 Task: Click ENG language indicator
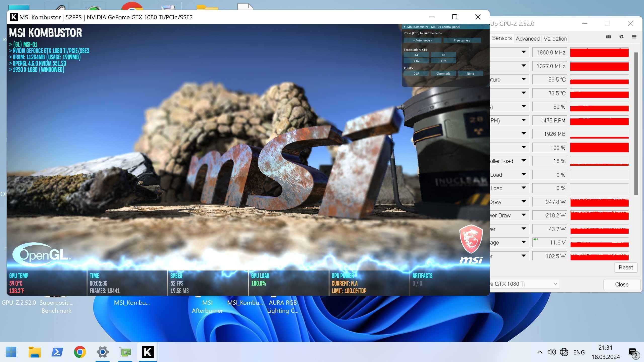click(x=579, y=352)
